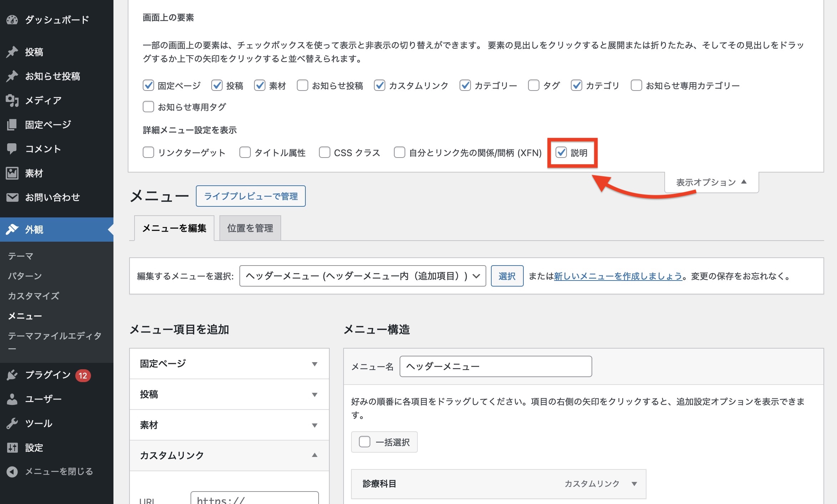837x504 pixels.
Task: Open カスタマイズ in the Appearance submenu
Action: [34, 296]
